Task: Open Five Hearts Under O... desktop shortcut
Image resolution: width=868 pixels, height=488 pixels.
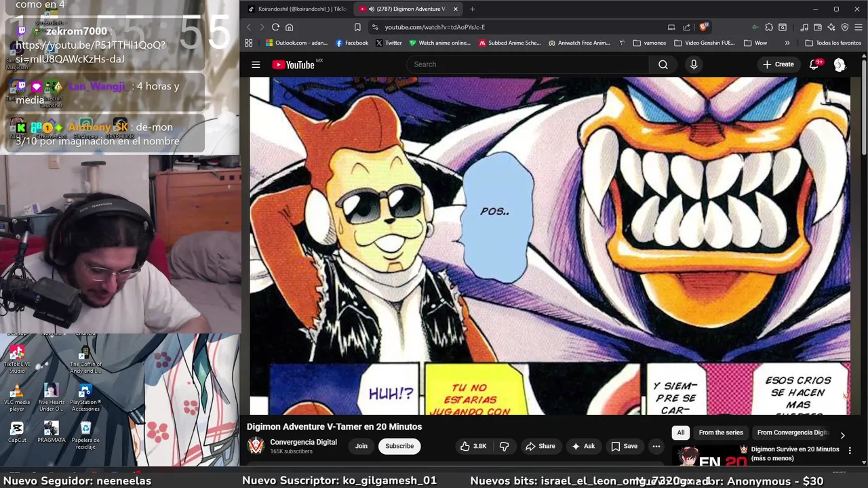Action: pyautogui.click(x=52, y=397)
